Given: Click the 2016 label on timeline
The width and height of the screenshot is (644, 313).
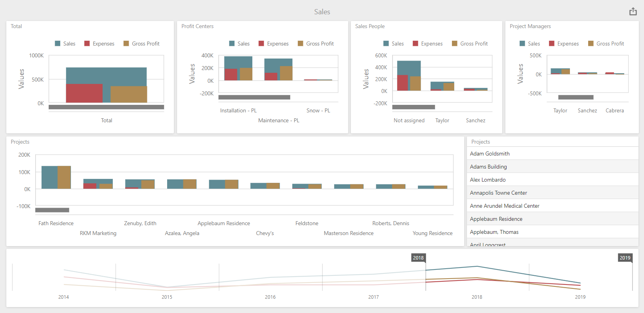Looking at the screenshot, I should 270,297.
